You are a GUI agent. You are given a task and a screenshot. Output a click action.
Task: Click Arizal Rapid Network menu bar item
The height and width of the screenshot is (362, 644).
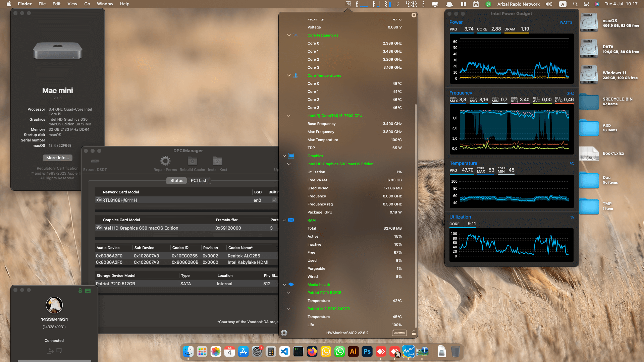518,4
